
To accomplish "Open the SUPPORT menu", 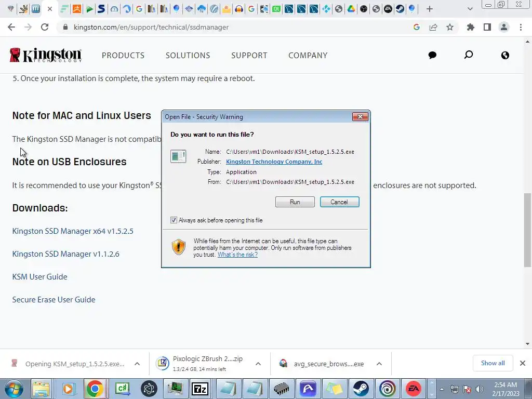I will tap(249, 55).
